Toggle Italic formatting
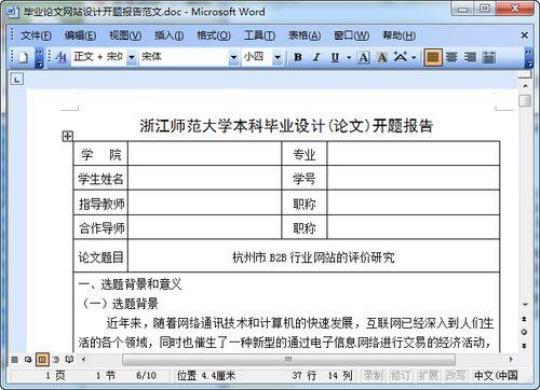540x390 pixels. click(316, 57)
